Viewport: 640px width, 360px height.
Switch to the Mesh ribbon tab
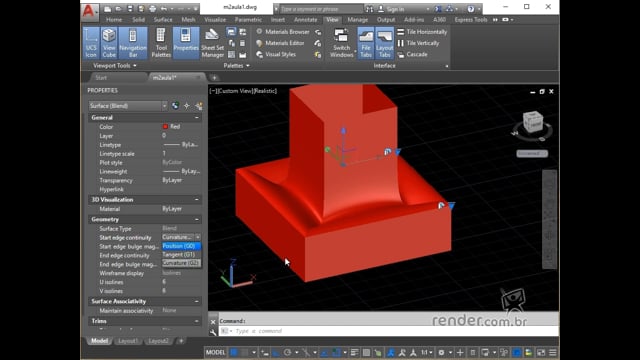188,20
